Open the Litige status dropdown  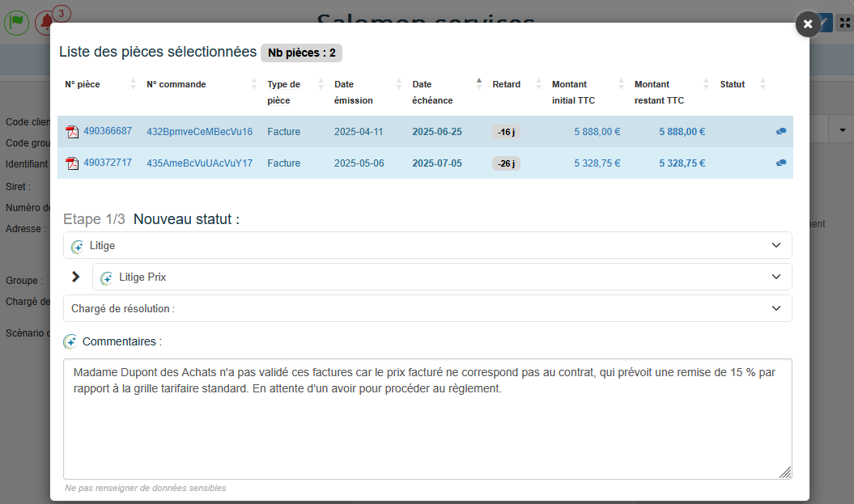(x=427, y=245)
